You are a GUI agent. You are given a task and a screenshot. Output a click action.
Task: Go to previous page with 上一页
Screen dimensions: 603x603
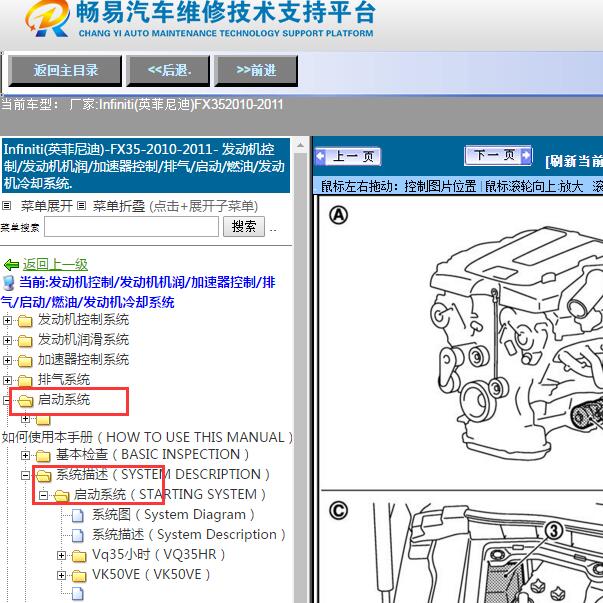(348, 157)
